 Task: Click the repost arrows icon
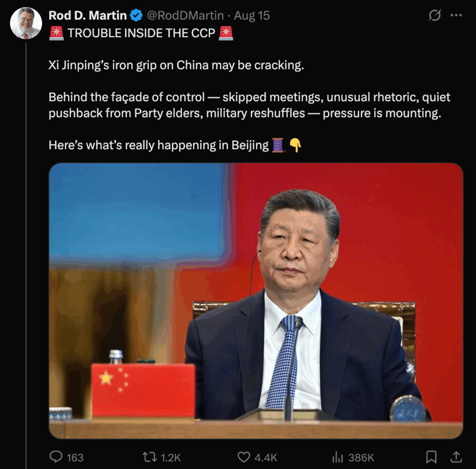(150, 457)
